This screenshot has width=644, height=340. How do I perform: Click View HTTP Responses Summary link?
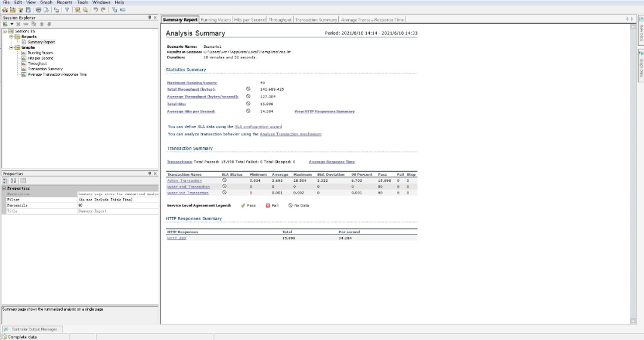[x=324, y=112]
